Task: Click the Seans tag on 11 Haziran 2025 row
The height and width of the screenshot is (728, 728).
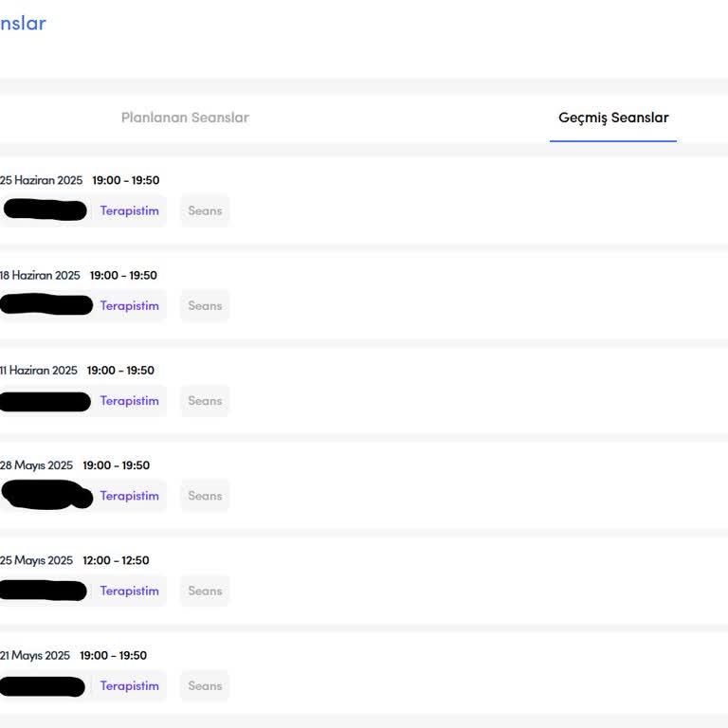Action: click(205, 401)
